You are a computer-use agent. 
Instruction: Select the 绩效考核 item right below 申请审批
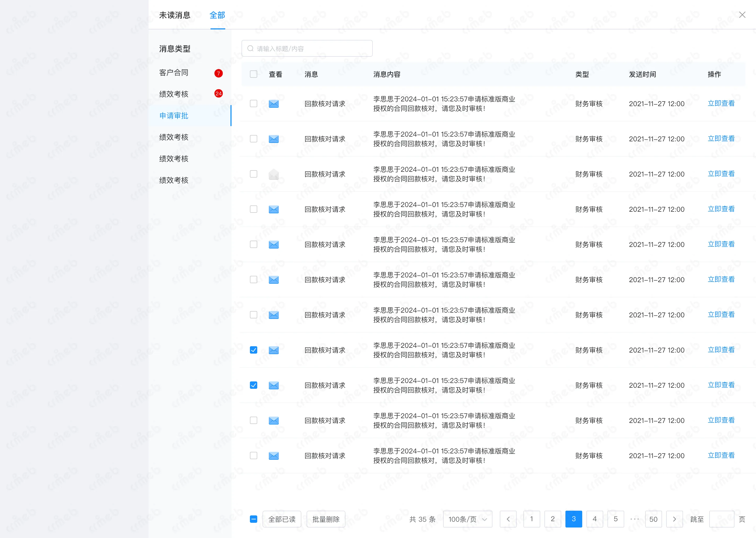coord(190,137)
